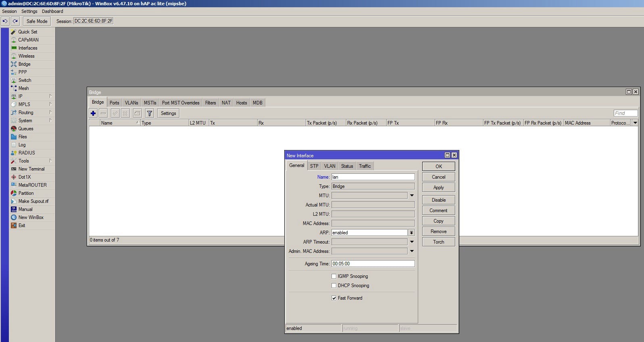Open the Ports tab in Bridge window
This screenshot has width=644, height=342.
[114, 103]
